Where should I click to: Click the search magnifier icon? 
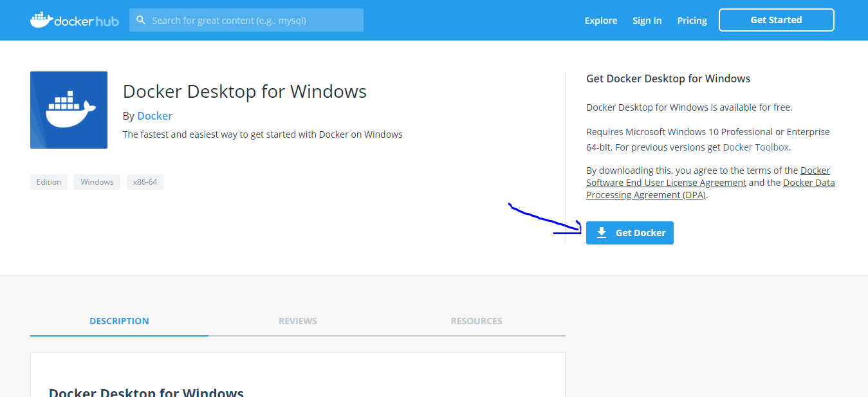[x=141, y=20]
